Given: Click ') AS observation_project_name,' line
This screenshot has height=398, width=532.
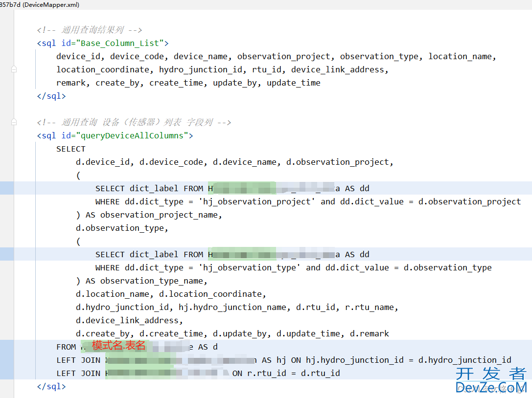Looking at the screenshot, I should click(x=149, y=215).
